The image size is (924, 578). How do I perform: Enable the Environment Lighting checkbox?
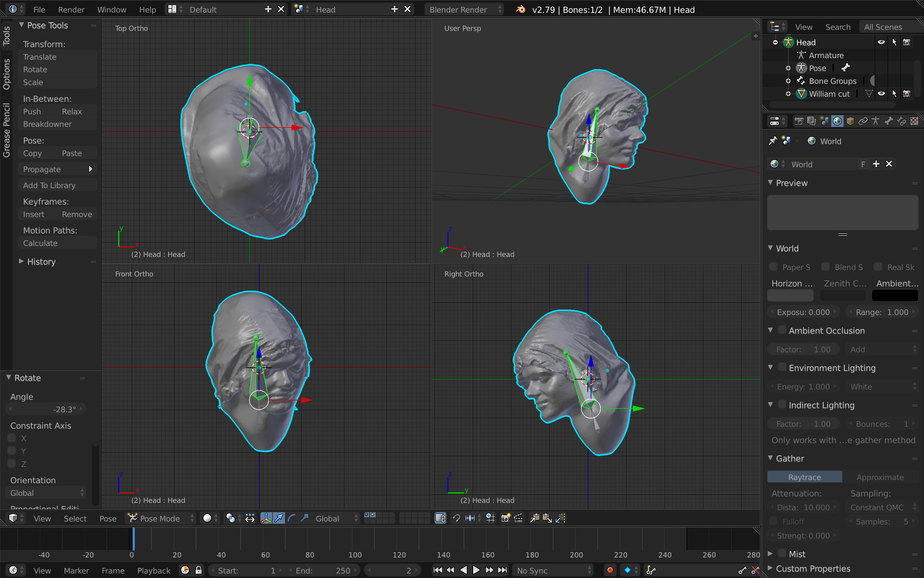[x=782, y=367]
